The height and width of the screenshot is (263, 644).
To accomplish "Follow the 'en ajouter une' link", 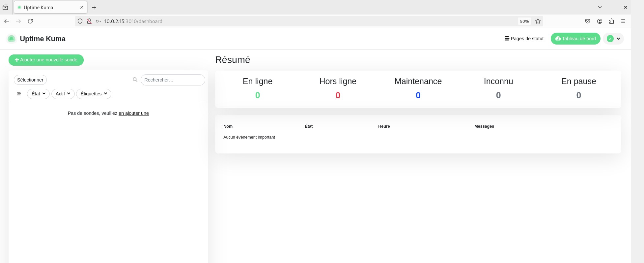I will coord(133,113).
